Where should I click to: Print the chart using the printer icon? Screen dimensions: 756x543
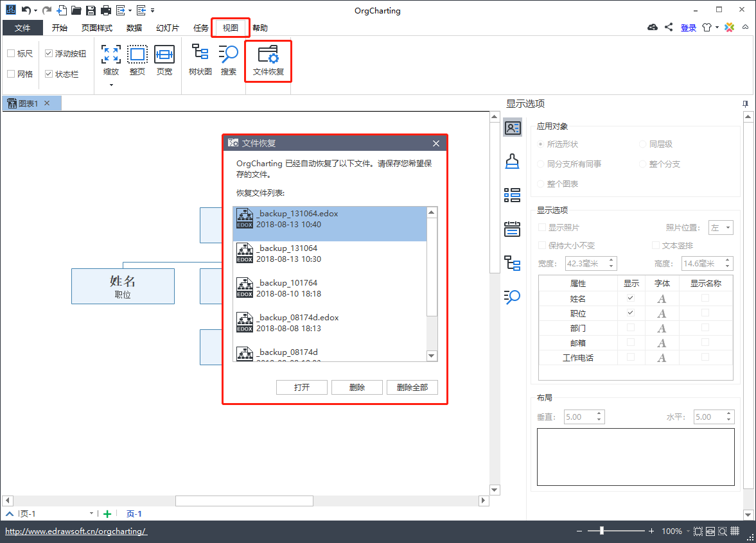105,10
